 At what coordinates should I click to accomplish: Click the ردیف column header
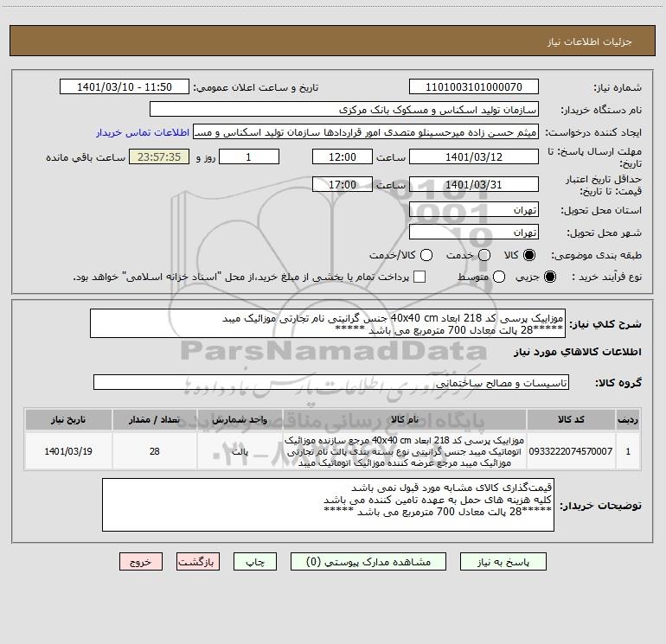[x=628, y=420]
